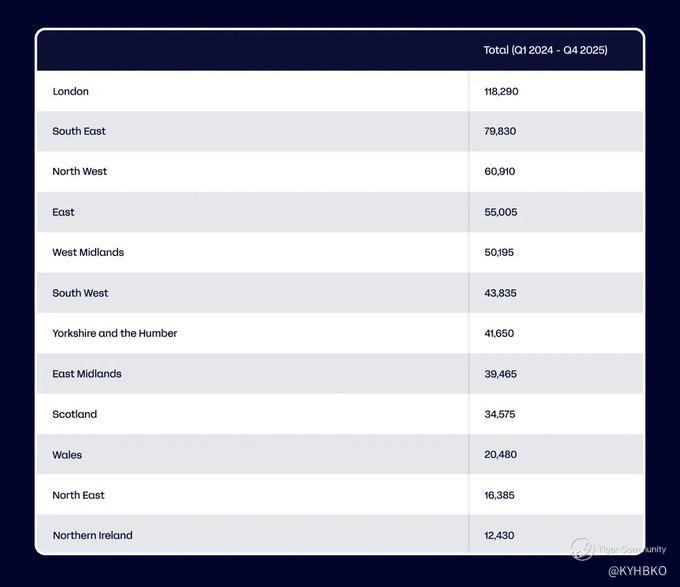Select the North West row label

tap(79, 172)
